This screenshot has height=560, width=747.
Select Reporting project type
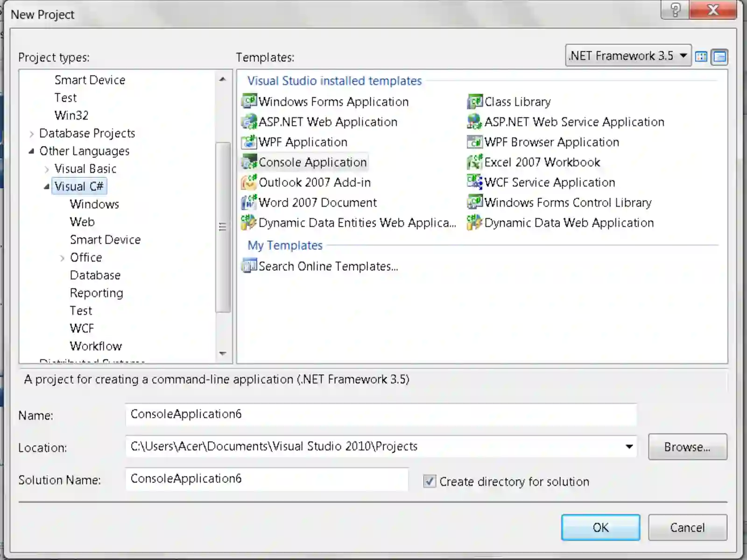point(96,293)
